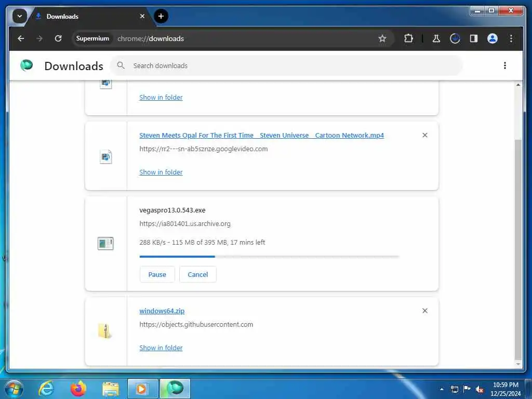This screenshot has width=532, height=399.
Task: Click the vegaspro13.0.543.exe file name
Action: [x=172, y=210]
